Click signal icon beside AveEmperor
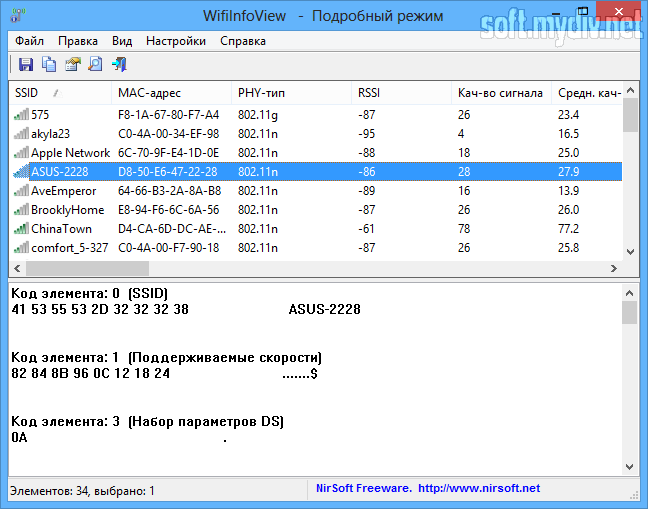 click(x=21, y=190)
